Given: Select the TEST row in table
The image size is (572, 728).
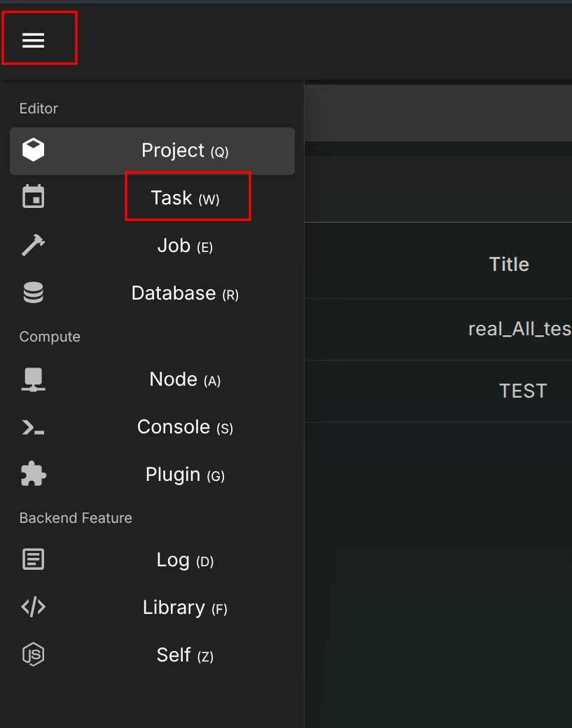Looking at the screenshot, I should [523, 391].
